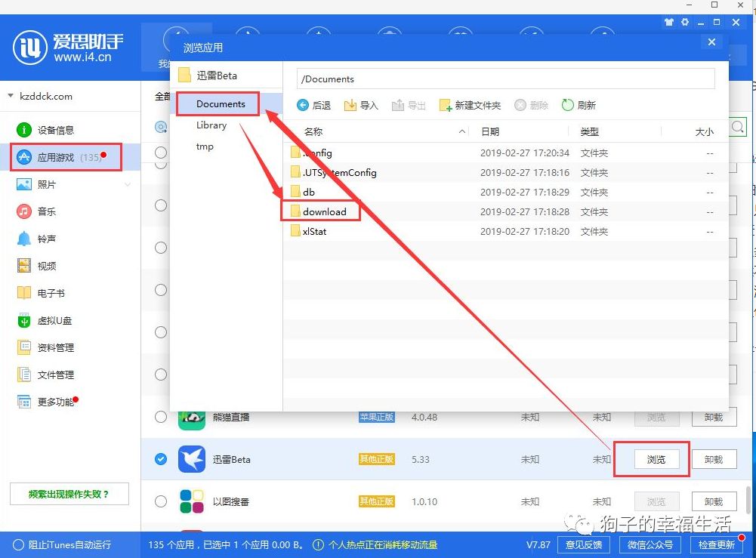Open 设备信息 in the sidebar
Screen dimensions: 756x558
55,130
